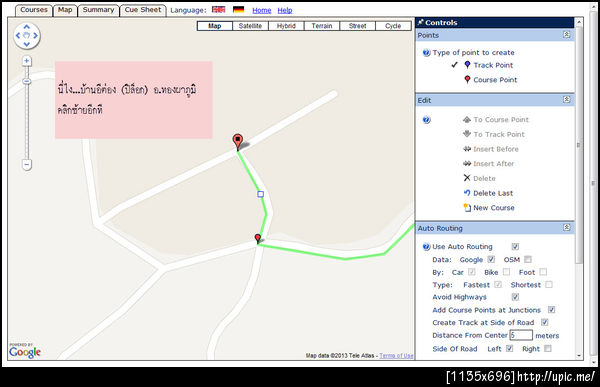This screenshot has width=600, height=387.
Task: Switch language to German flag
Action: pos(238,10)
